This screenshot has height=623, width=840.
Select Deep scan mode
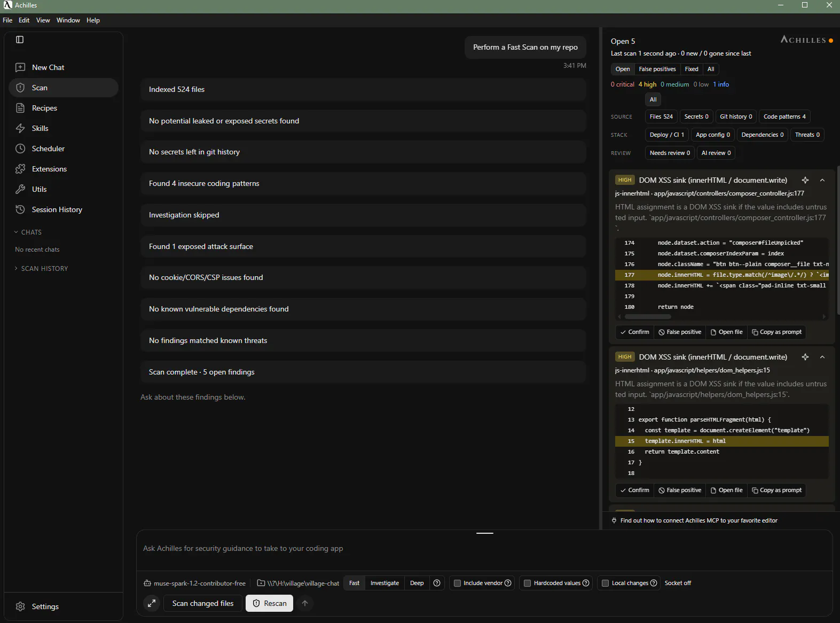417,583
